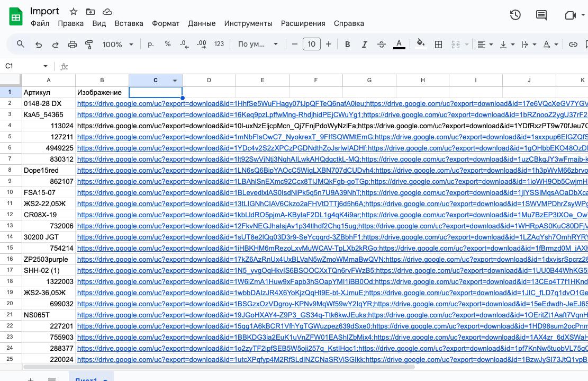Open the borders menu
The height and width of the screenshot is (381, 588).
click(x=438, y=45)
